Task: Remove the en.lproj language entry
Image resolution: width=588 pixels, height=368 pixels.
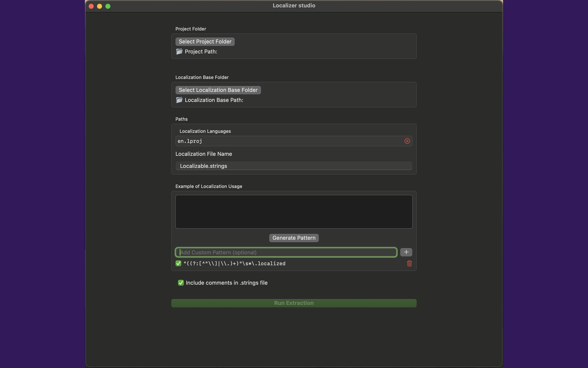Action: [407, 141]
